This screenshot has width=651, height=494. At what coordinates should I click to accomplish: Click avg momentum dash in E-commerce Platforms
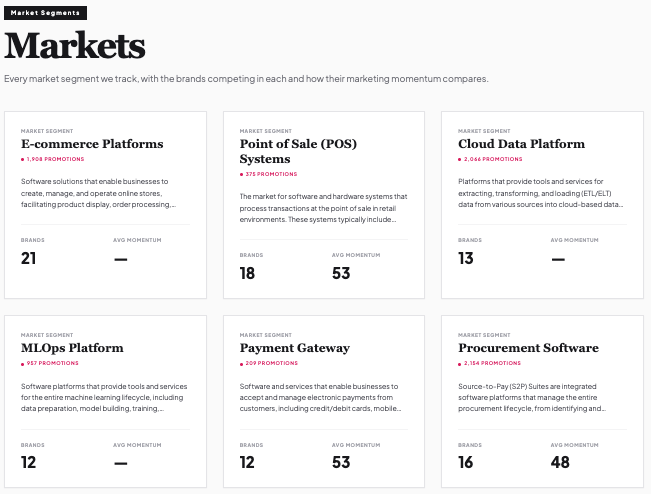pos(121,259)
